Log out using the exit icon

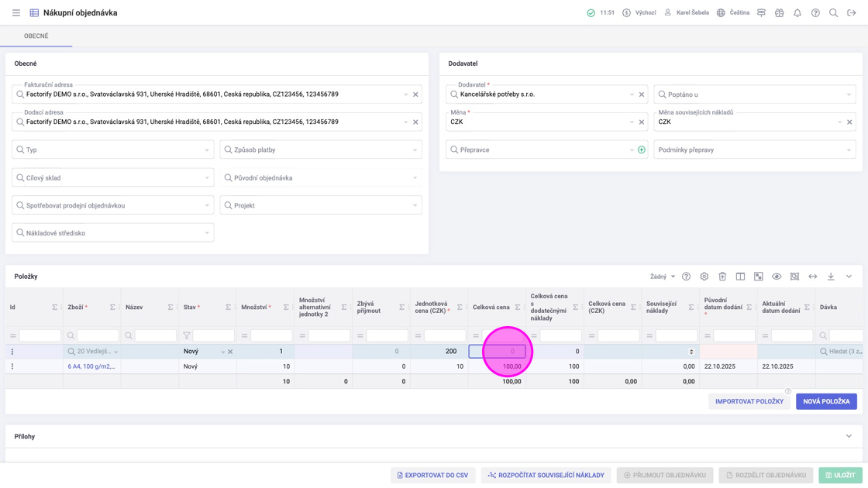(852, 13)
